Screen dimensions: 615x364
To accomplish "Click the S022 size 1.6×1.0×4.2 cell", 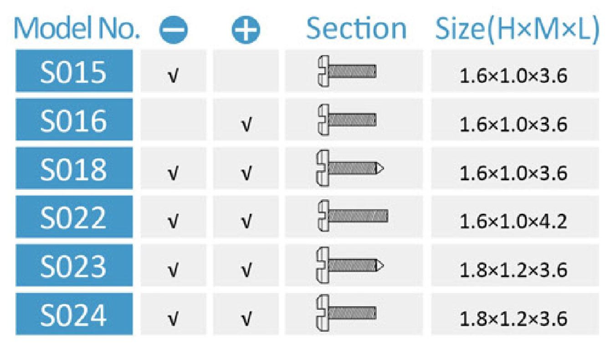I will coord(514,221).
